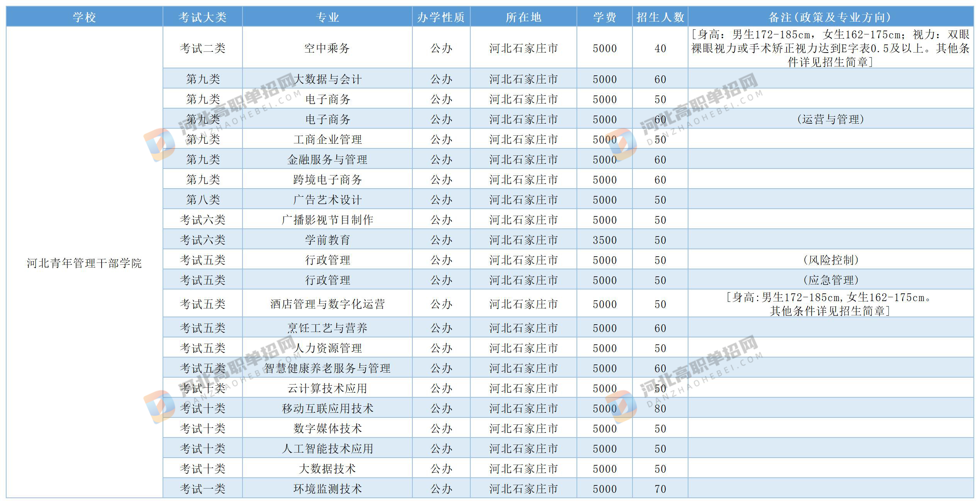The width and height of the screenshot is (980, 504).
Task: Click the (运营与管理) remark cell
Action: pos(830,119)
